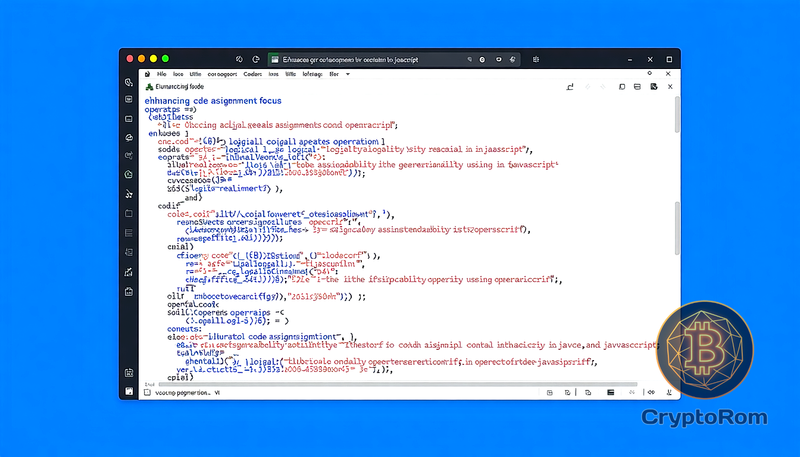800x457 pixels.
Task: Click the split editor icon in editor toolbar
Action: tap(621, 88)
